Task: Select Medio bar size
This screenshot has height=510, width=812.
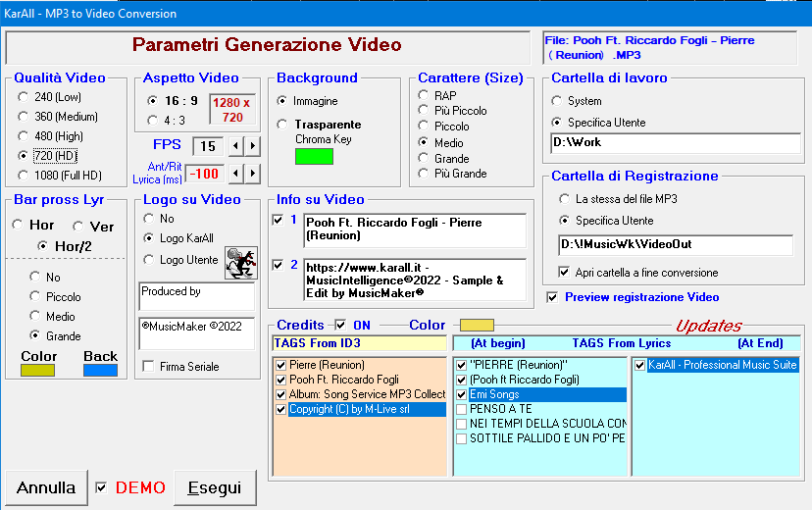Action: [x=34, y=316]
